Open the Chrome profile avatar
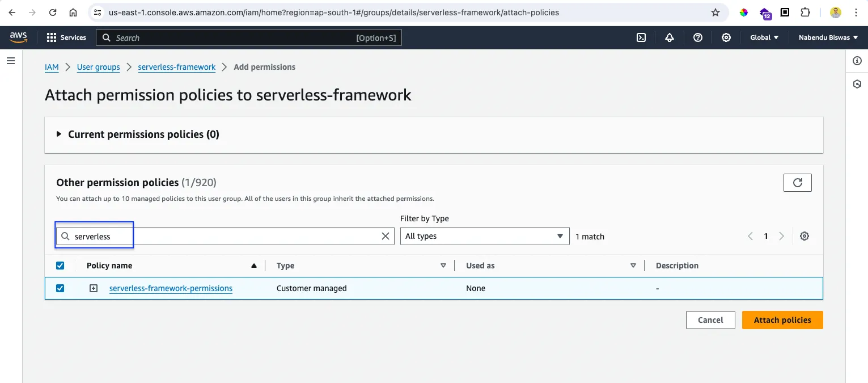Viewport: 868px width, 383px height. point(836,12)
